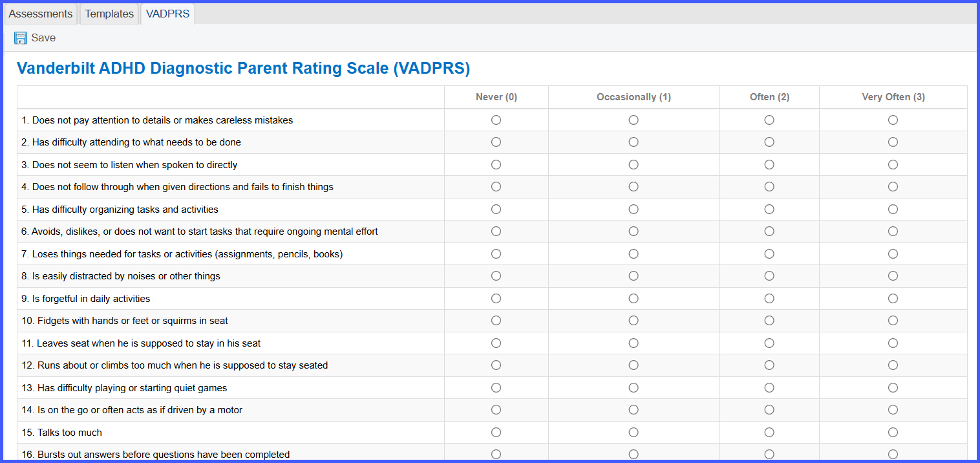Mark Never for question 5 organizing tasks
980x463 pixels.
(x=496, y=210)
